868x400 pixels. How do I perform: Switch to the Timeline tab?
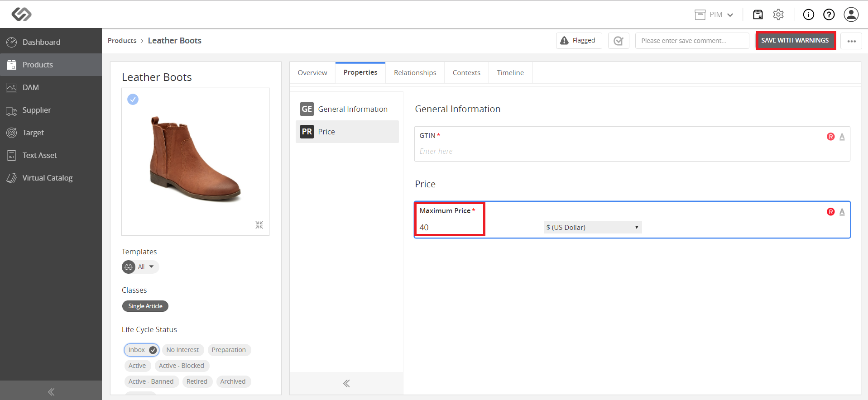[510, 73]
